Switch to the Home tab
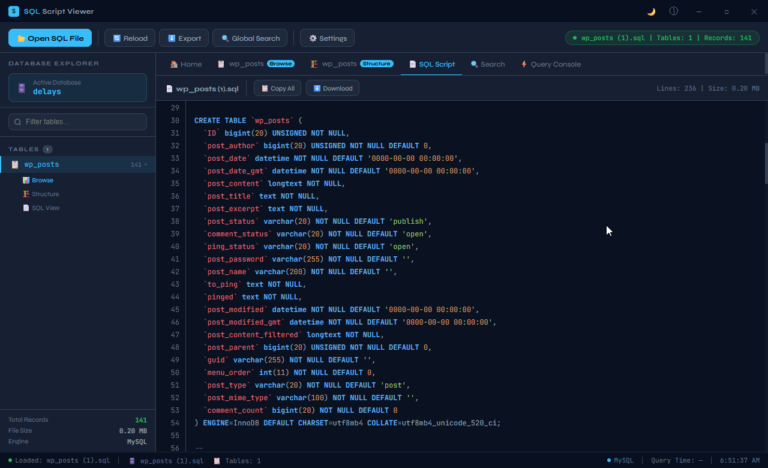This screenshot has width=768, height=468. click(186, 64)
